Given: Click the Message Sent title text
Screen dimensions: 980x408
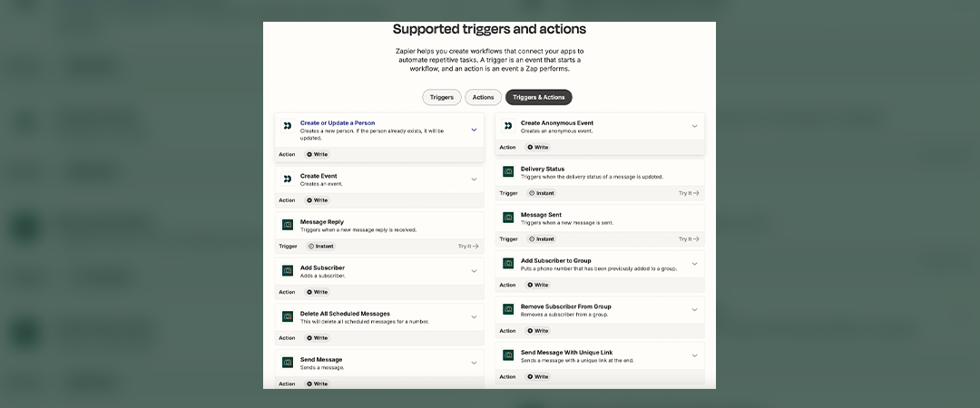Looking at the screenshot, I should pyautogui.click(x=541, y=215).
